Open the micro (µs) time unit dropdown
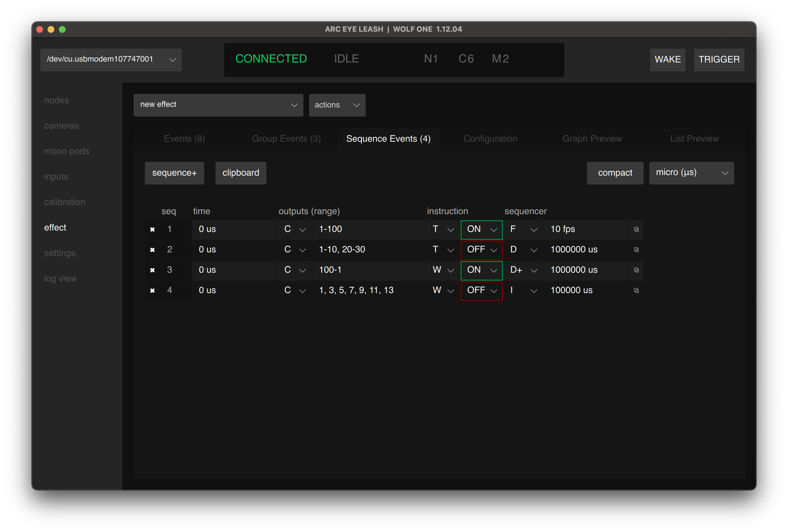The width and height of the screenshot is (788, 532). pyautogui.click(x=691, y=173)
